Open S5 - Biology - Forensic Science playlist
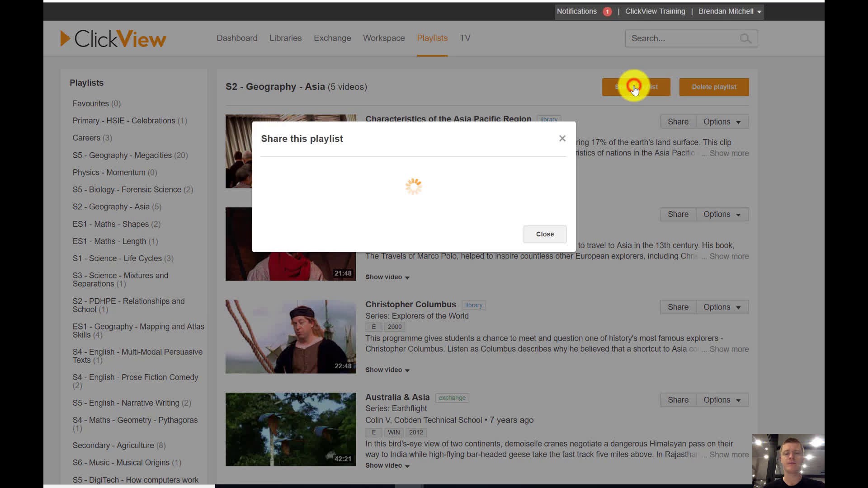Viewport: 868px width, 488px height. 132,189
